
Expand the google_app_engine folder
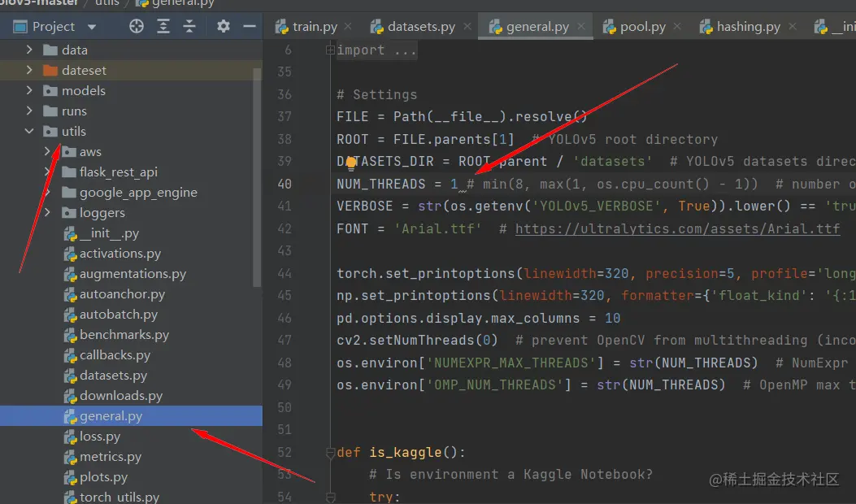click(x=48, y=192)
